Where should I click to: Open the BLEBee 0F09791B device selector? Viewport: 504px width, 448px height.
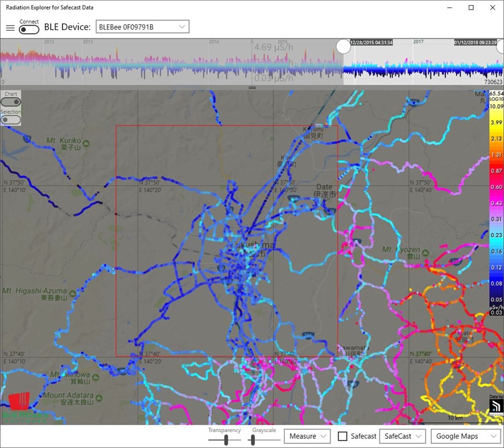pos(141,26)
